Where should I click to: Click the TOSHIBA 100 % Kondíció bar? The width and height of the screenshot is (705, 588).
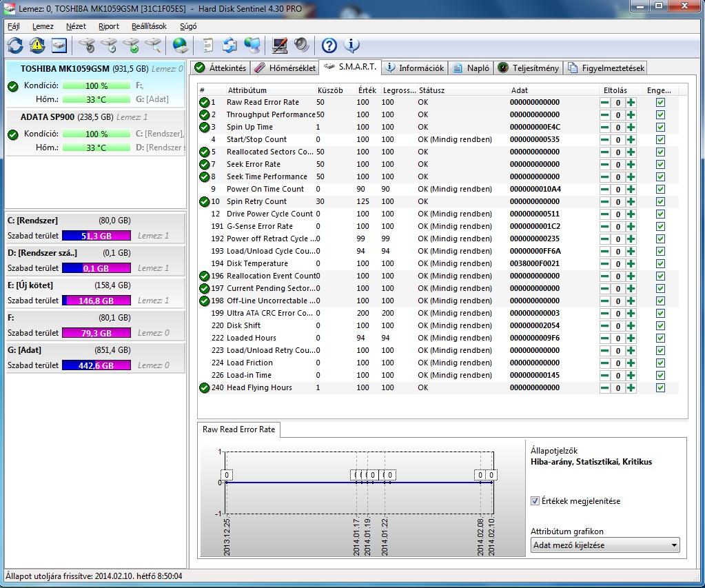(96, 85)
